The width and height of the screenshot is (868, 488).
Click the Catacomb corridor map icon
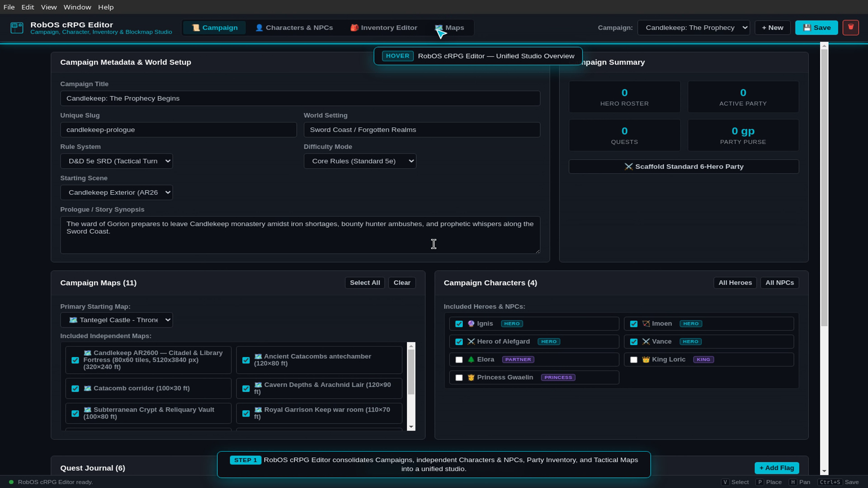(x=88, y=388)
